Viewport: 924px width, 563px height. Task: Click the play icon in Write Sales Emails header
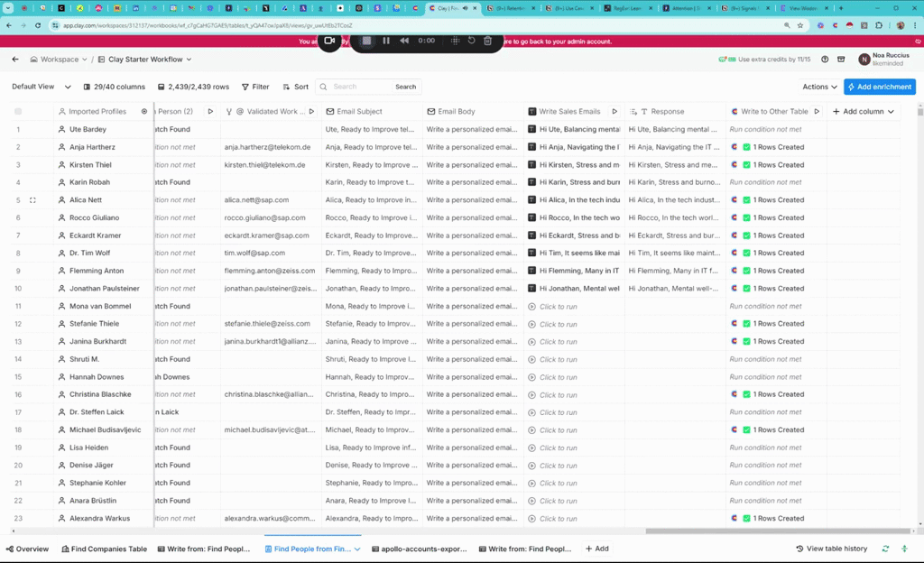(614, 112)
